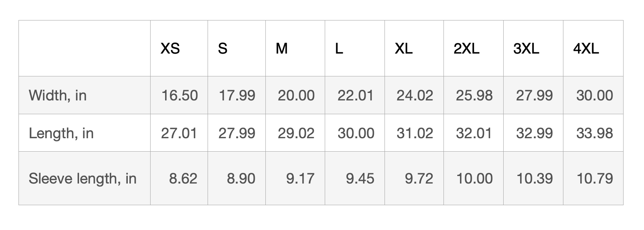This screenshot has width=644, height=230.
Task: Click the XS length value 27.01
Action: click(x=179, y=133)
